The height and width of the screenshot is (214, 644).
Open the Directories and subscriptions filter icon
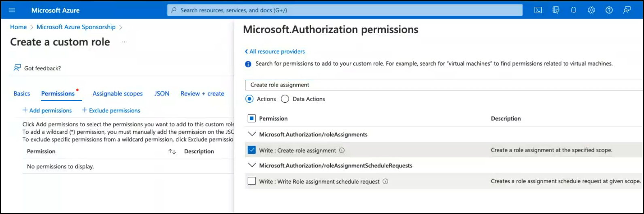click(556, 10)
